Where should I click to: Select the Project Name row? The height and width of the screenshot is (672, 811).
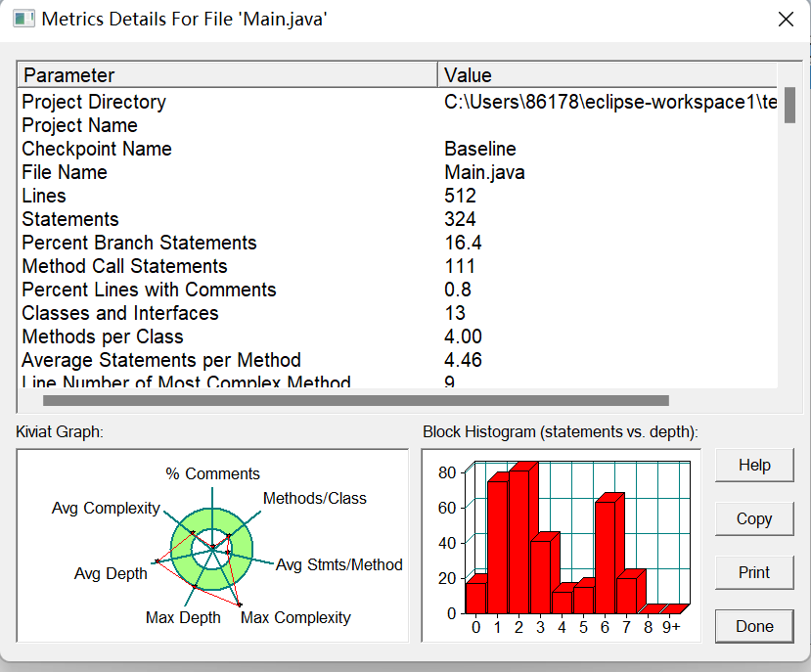[x=398, y=125]
